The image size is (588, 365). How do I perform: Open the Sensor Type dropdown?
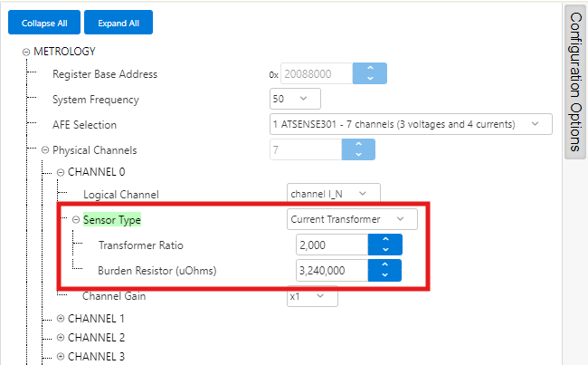[352, 219]
